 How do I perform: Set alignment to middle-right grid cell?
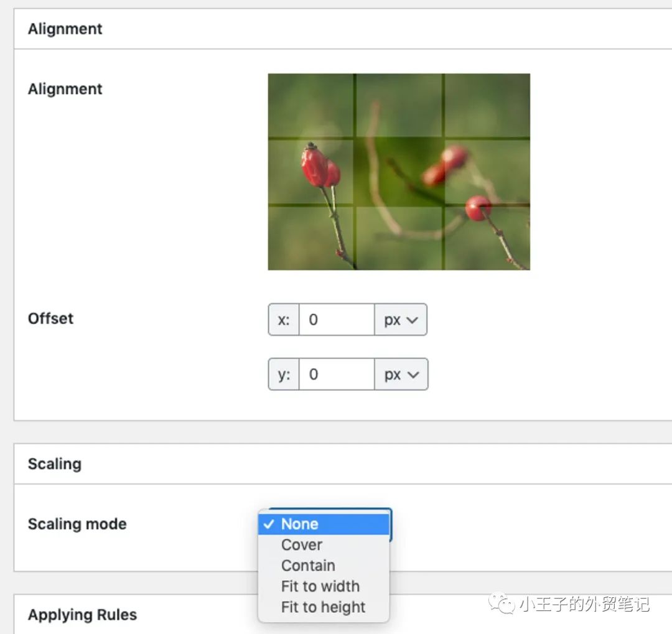[487, 172]
